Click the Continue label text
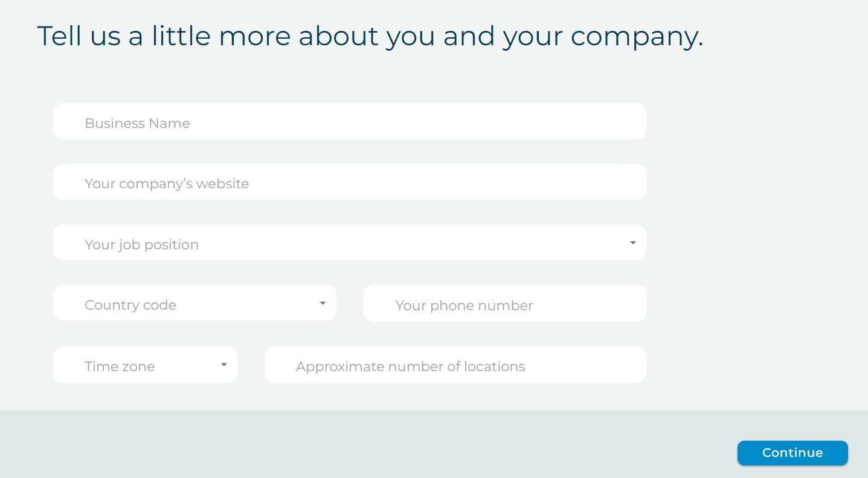The height and width of the screenshot is (478, 868). pyautogui.click(x=792, y=453)
